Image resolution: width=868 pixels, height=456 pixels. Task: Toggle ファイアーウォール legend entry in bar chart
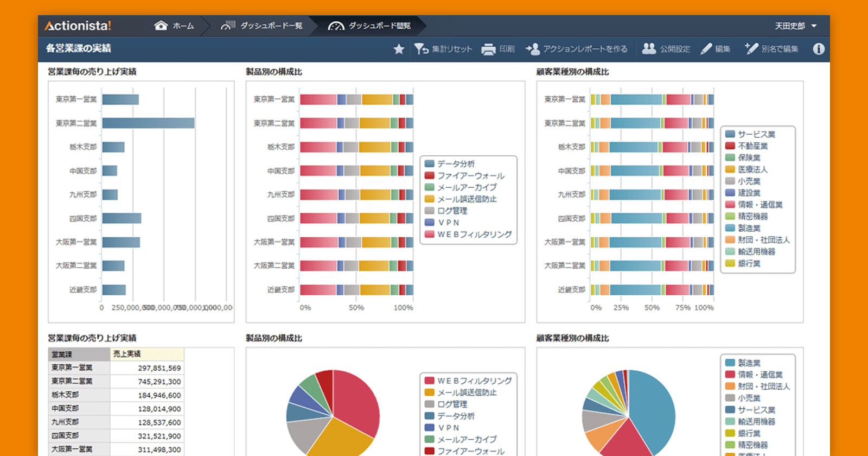pos(470,176)
